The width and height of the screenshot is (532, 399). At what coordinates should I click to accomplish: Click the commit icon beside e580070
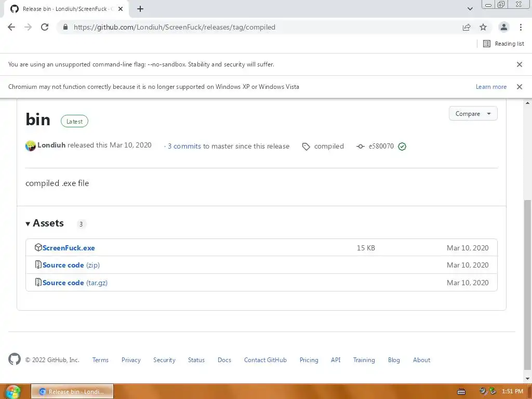click(361, 147)
